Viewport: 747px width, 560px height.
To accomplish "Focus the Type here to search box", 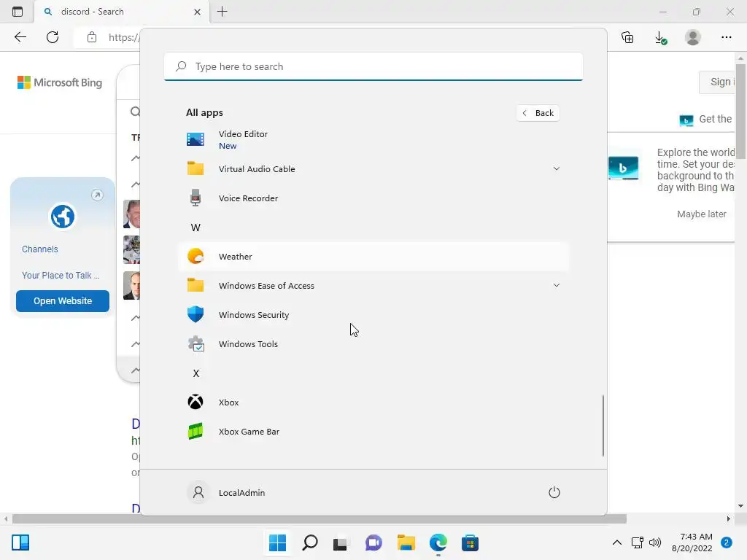I will (373, 66).
